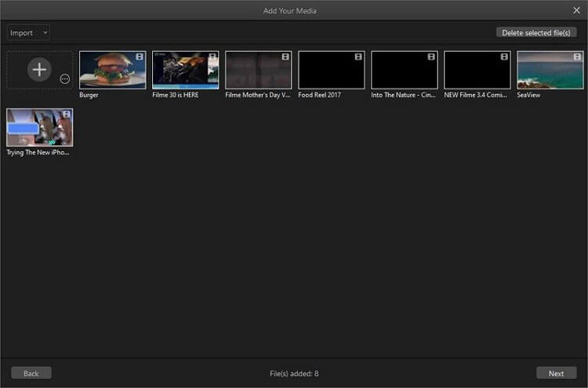
Task: Click the film icon on SeaView thumbnail
Action: (x=577, y=56)
